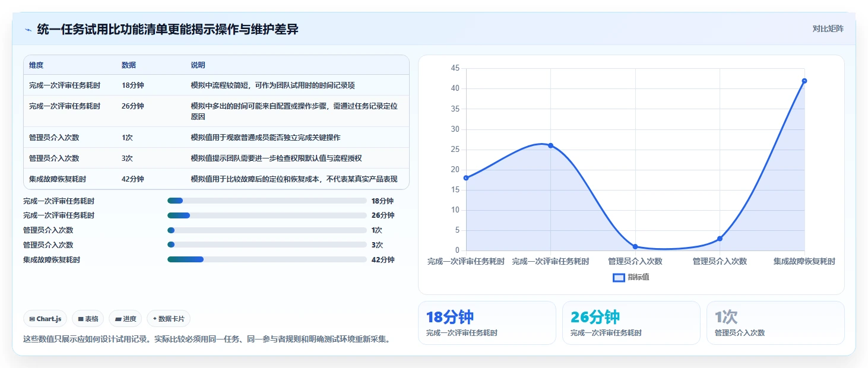Select the 表格 chip
Viewport: 868px width, 368px height.
(88, 319)
